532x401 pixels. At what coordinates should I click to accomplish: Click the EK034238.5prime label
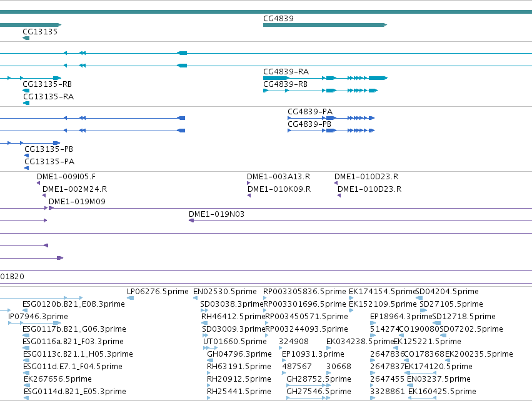(x=360, y=342)
